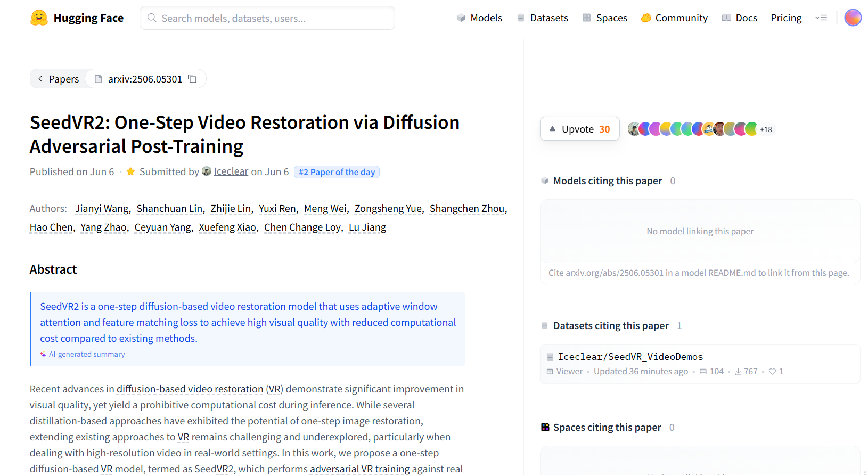Open the +18 more upvoters badge
This screenshot has height=475, width=868.
click(x=766, y=129)
